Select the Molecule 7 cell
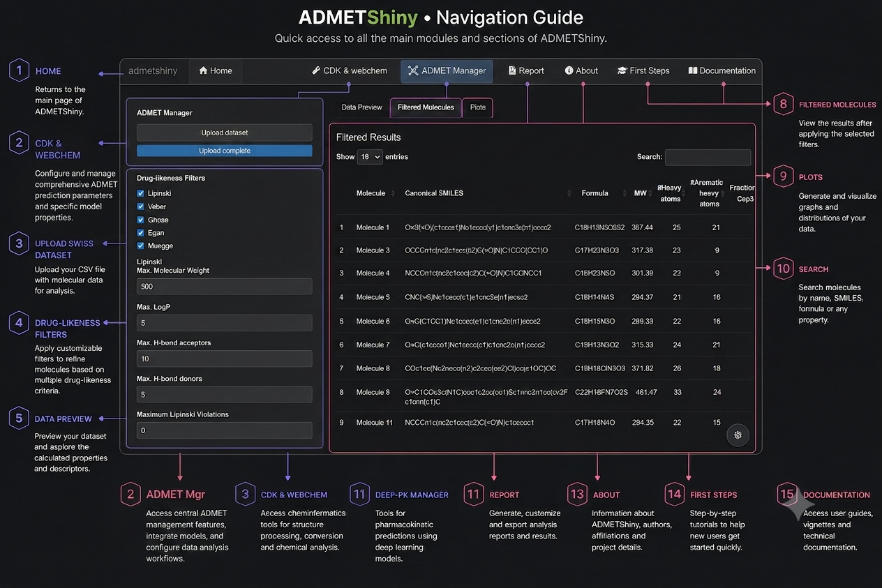This screenshot has height=588, width=882. (x=373, y=345)
